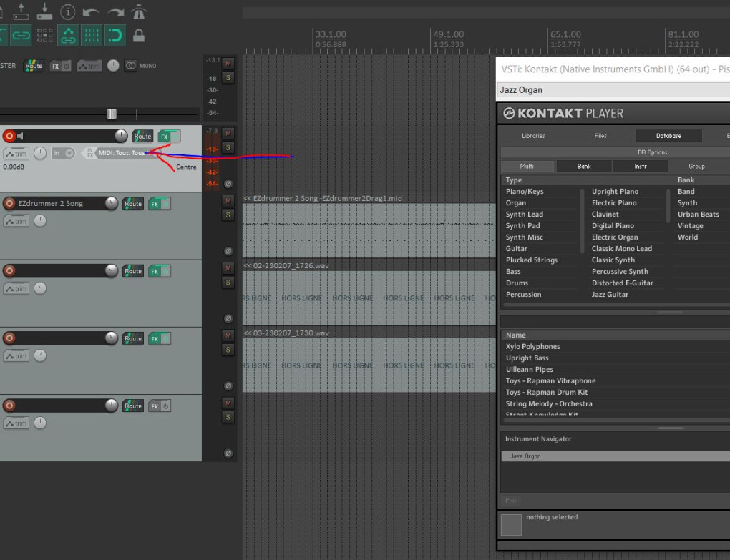Image resolution: width=730 pixels, height=560 pixels.
Task: Open the green FX button on first track
Action: pyautogui.click(x=164, y=137)
